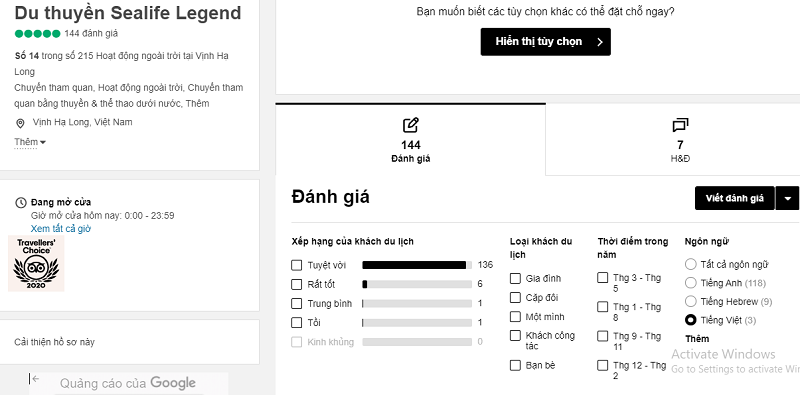This screenshot has height=395, width=800.
Task: Click the pencil review icon above 144
Action: pyautogui.click(x=411, y=125)
